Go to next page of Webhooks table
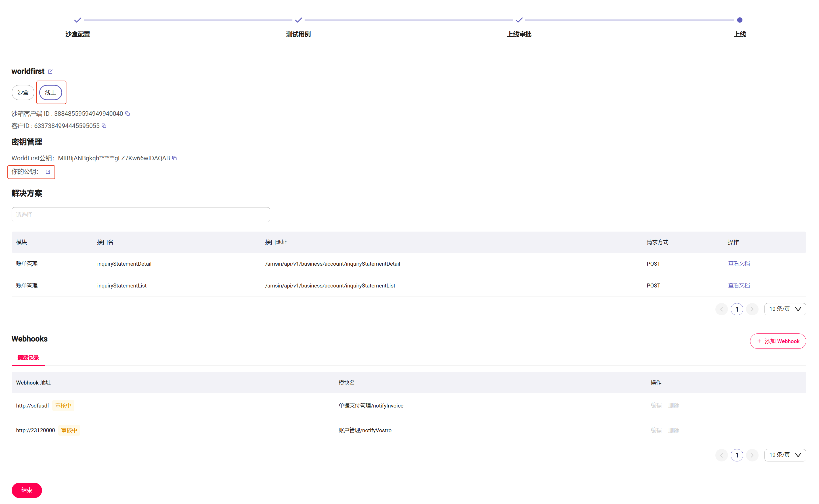Viewport: 819px width, 504px height. click(752, 455)
